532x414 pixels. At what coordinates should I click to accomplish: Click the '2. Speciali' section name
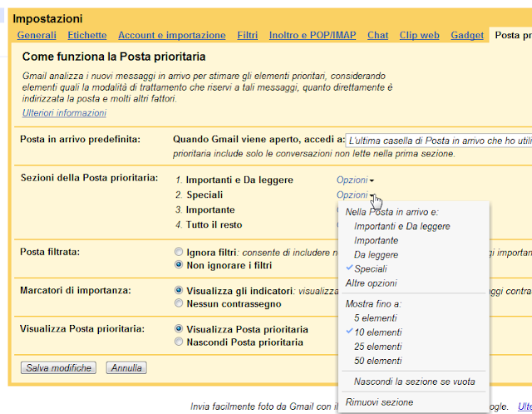204,195
